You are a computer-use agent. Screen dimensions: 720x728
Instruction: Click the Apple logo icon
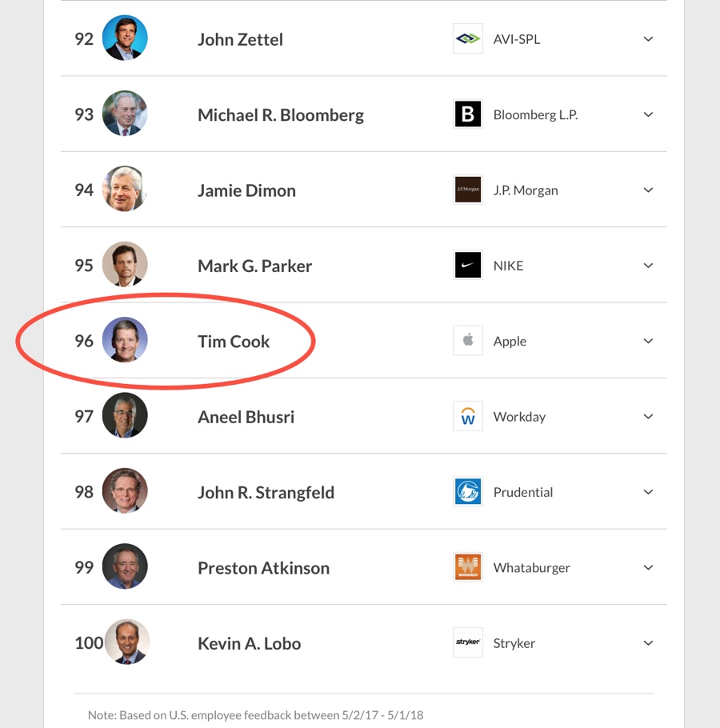click(x=467, y=340)
